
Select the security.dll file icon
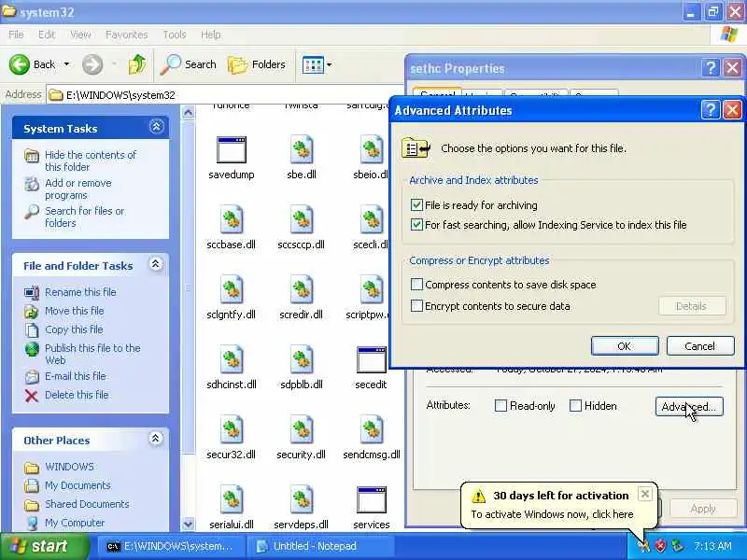click(301, 429)
